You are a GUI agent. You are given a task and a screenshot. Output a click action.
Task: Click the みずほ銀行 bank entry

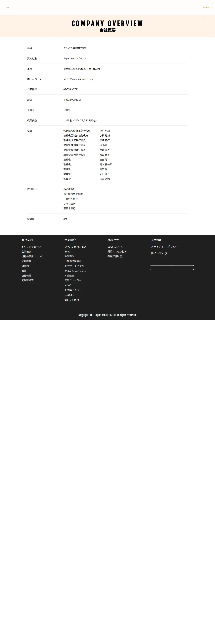[x=69, y=189]
